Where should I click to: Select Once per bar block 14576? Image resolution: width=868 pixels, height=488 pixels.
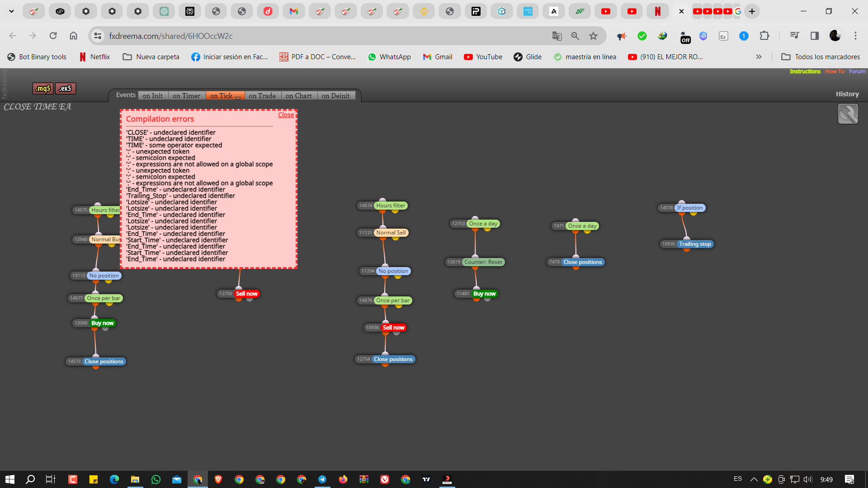(393, 300)
